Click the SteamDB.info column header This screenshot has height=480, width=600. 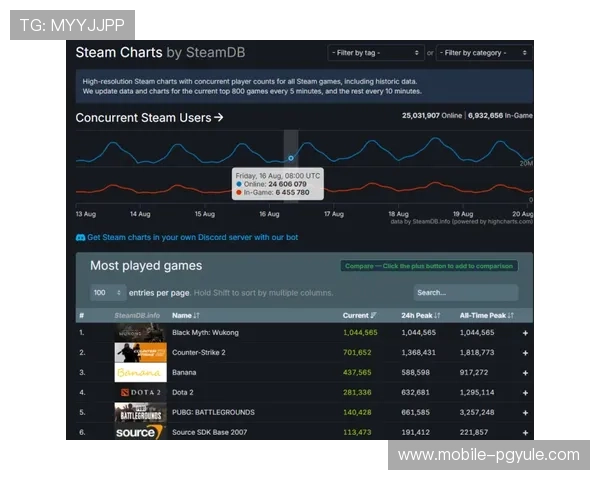click(137, 315)
